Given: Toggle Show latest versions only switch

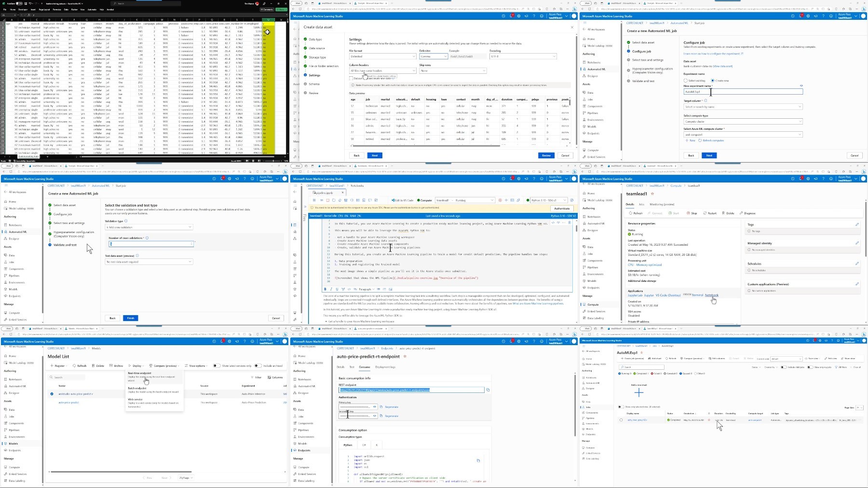Looking at the screenshot, I should click(x=217, y=366).
